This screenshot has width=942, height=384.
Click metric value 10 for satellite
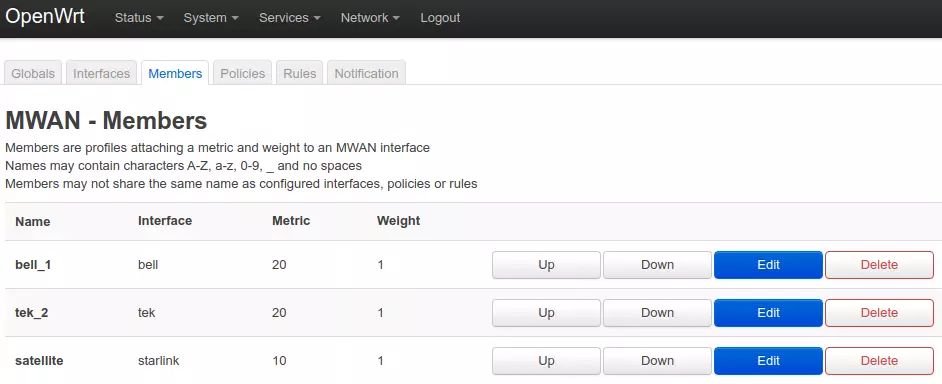(x=279, y=361)
